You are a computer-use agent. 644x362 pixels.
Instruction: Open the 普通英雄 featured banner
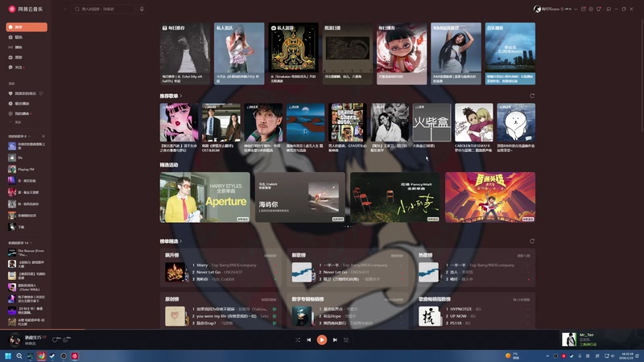(x=490, y=197)
